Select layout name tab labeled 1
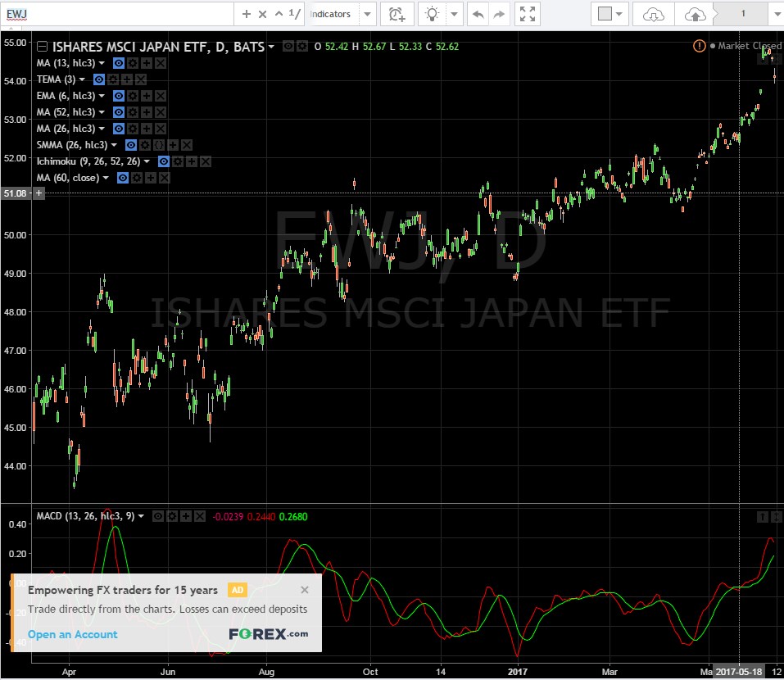Viewport: 784px width, 680px height. pos(742,14)
